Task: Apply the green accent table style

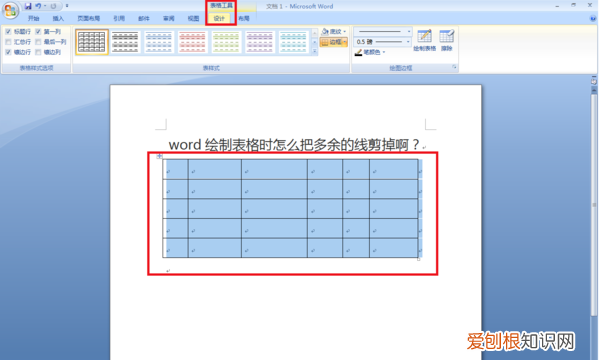Action: 226,42
